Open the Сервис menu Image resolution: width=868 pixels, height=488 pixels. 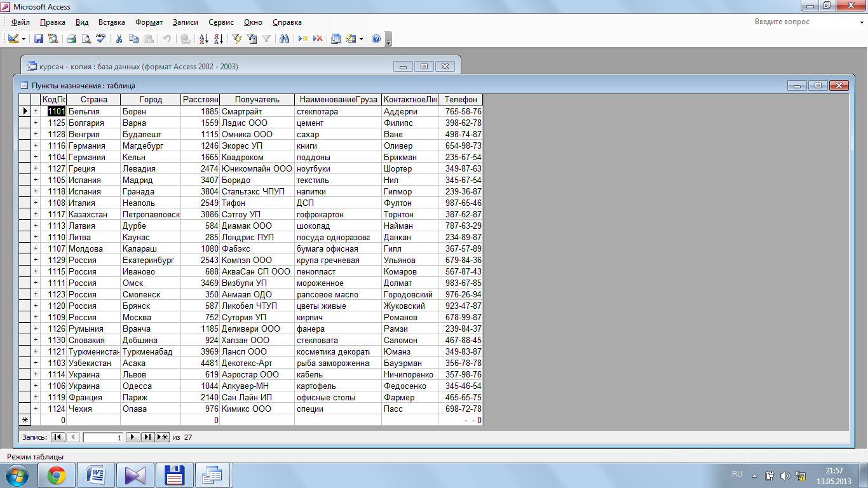pyautogui.click(x=220, y=22)
